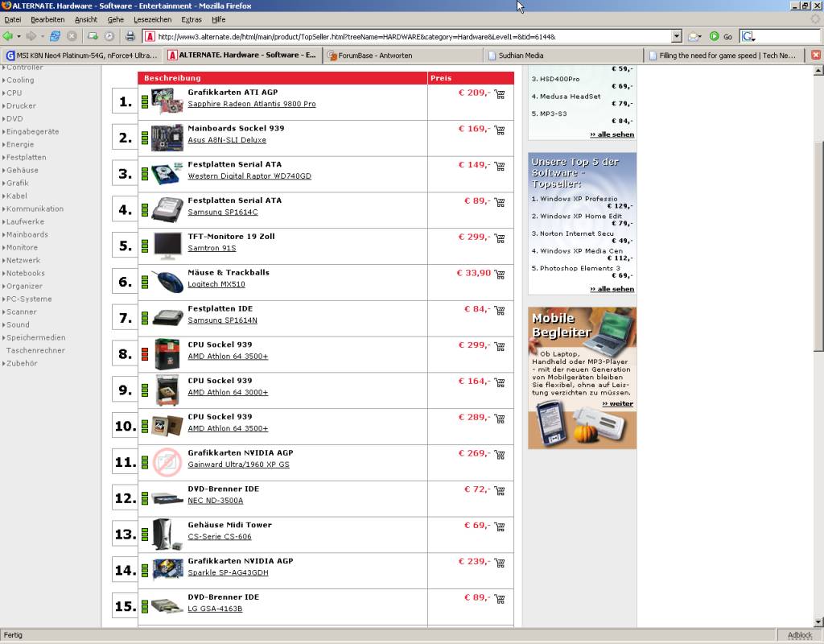Expand the Festplatten sidebar category
The image size is (824, 644).
point(27,157)
